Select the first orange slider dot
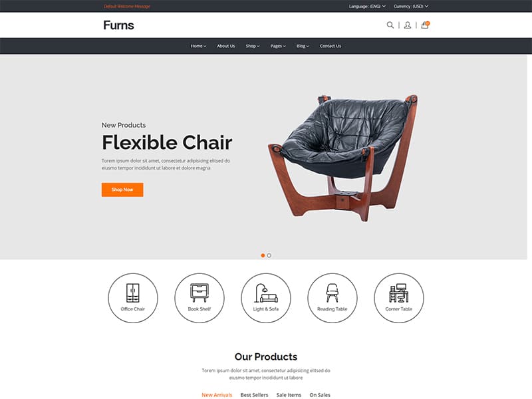 263,255
